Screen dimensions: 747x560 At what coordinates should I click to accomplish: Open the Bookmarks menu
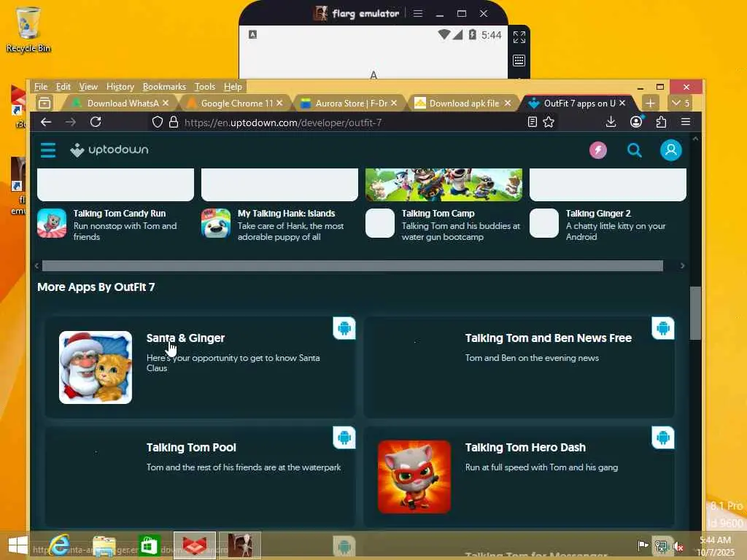click(164, 87)
